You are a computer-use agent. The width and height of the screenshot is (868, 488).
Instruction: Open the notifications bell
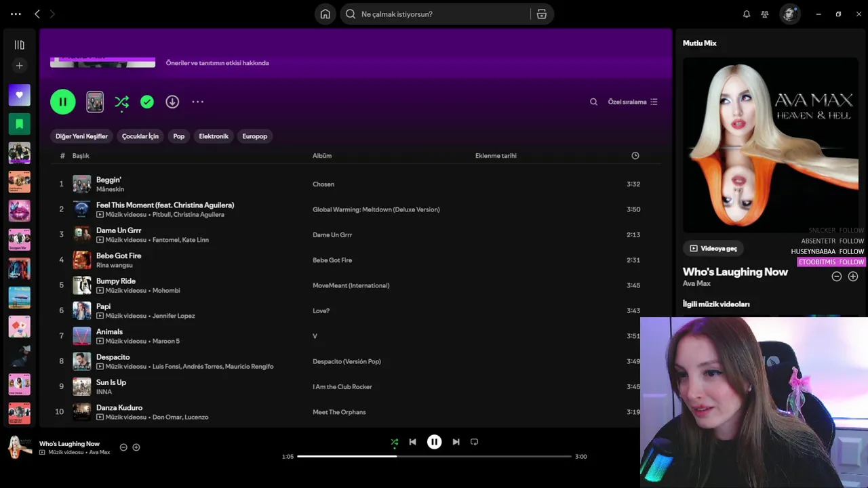(747, 14)
